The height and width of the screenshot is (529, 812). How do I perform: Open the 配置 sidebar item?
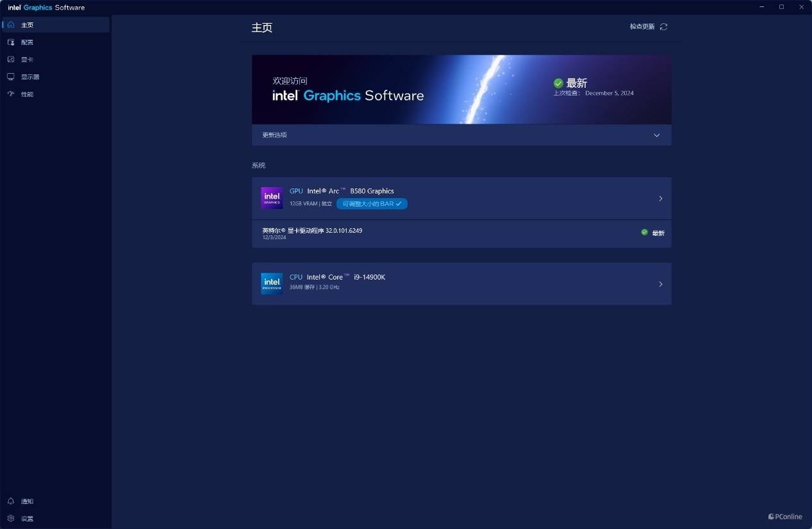pyautogui.click(x=56, y=42)
